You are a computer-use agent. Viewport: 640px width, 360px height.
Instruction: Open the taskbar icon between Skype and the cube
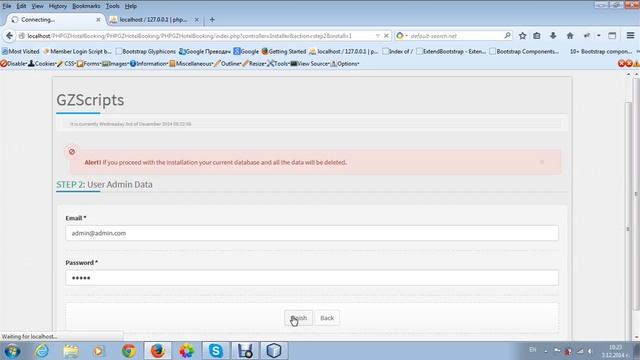[x=245, y=351]
